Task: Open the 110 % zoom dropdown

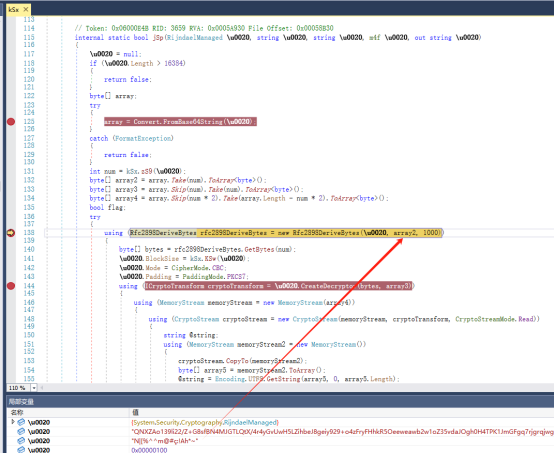Action: [x=34, y=388]
